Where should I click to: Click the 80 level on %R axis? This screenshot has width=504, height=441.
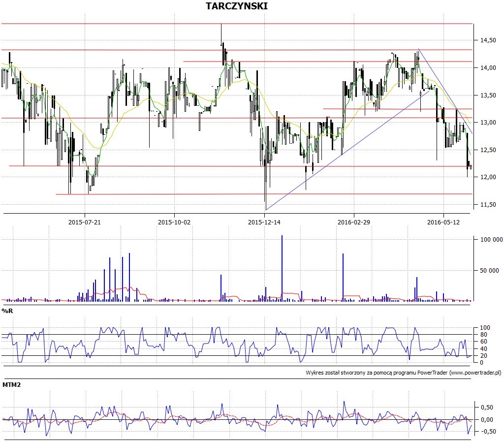click(x=484, y=335)
